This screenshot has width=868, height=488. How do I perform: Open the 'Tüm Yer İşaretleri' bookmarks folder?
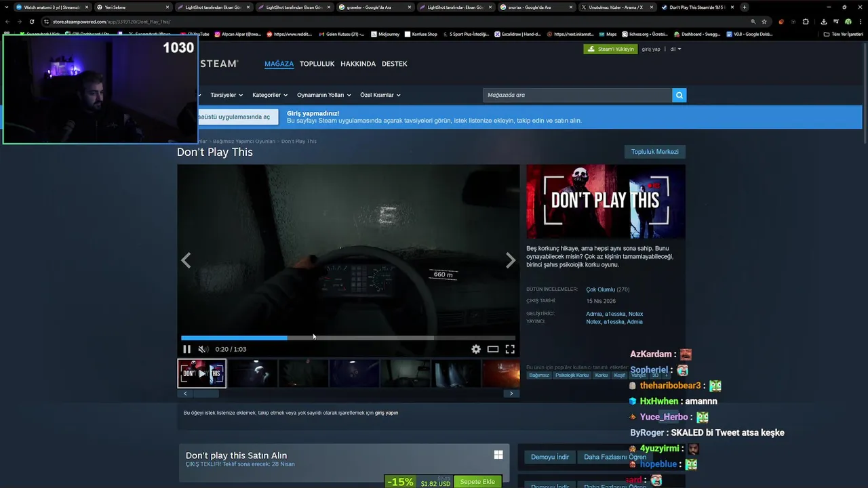[843, 34]
